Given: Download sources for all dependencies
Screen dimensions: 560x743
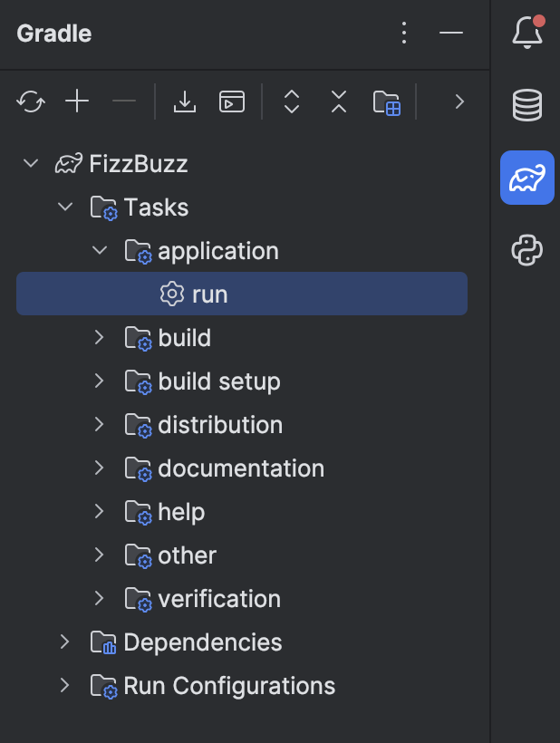Looking at the screenshot, I should pyautogui.click(x=185, y=102).
